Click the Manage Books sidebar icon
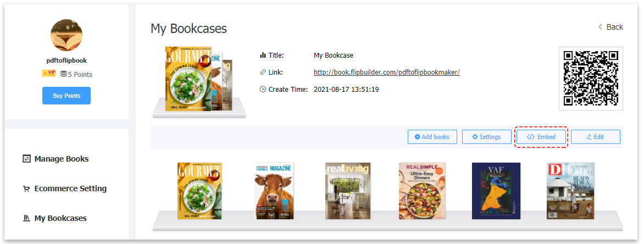This screenshot has width=644, height=244. pyautogui.click(x=27, y=159)
